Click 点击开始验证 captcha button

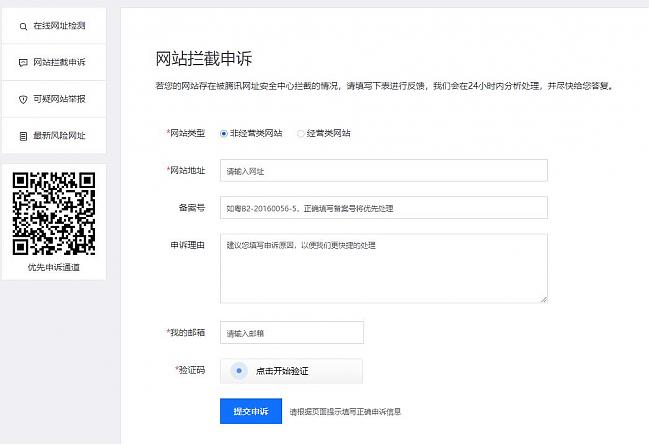[291, 371]
